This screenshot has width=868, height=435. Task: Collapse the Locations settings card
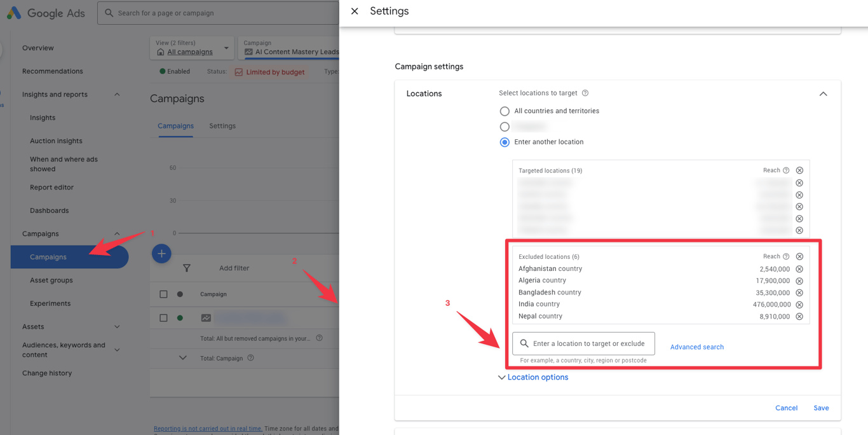(x=823, y=94)
